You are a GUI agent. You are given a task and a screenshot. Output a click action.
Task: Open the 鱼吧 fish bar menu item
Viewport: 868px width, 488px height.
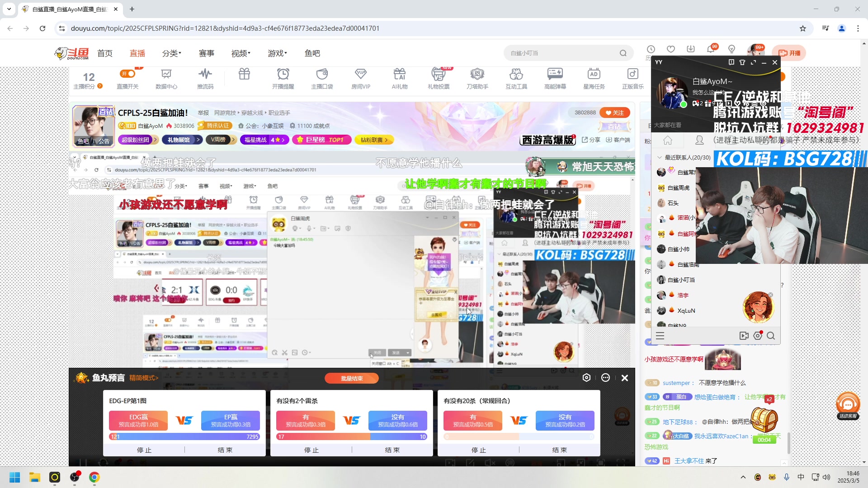pyautogui.click(x=312, y=53)
